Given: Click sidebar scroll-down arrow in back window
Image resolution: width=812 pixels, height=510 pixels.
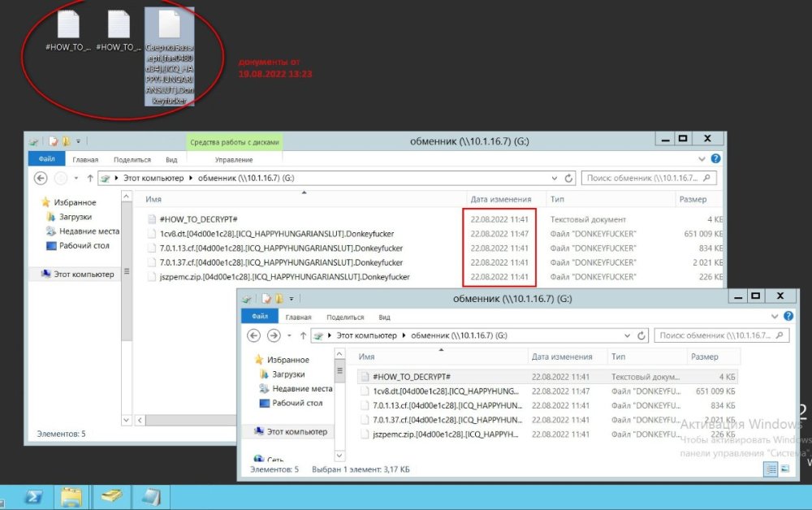Looking at the screenshot, I should coord(127,420).
